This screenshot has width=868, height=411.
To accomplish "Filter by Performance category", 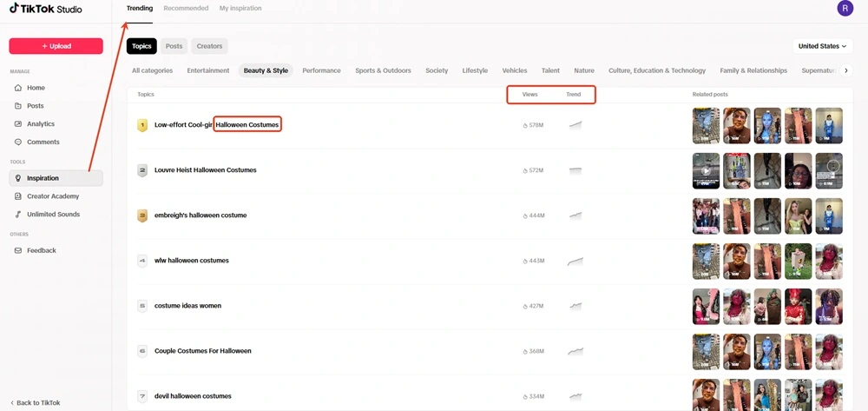I will coord(322,70).
